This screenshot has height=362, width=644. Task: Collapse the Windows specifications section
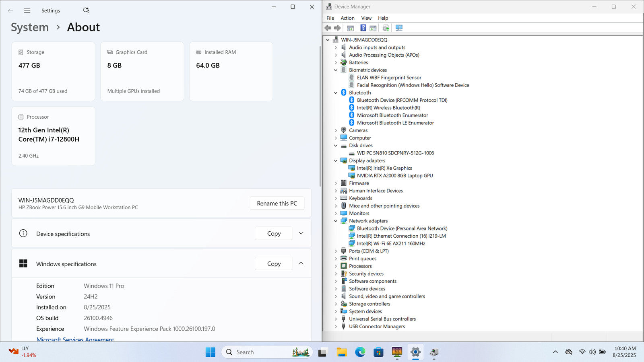(x=301, y=263)
